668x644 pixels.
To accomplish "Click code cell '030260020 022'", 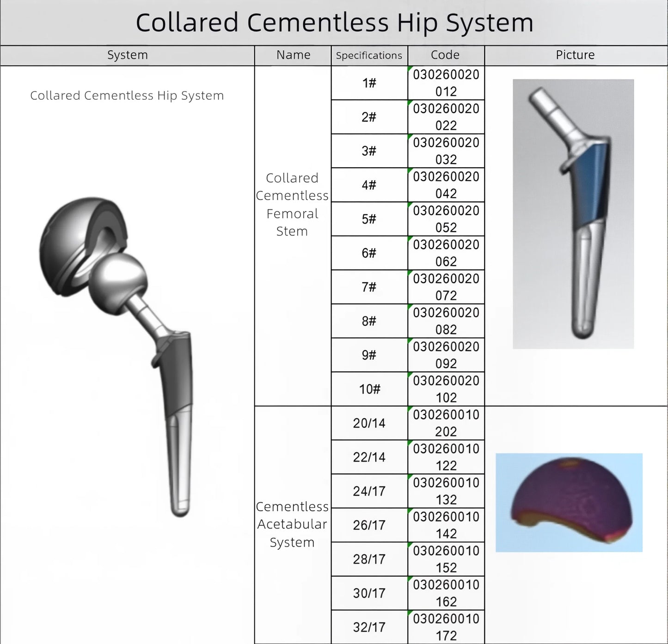I will coord(446,117).
